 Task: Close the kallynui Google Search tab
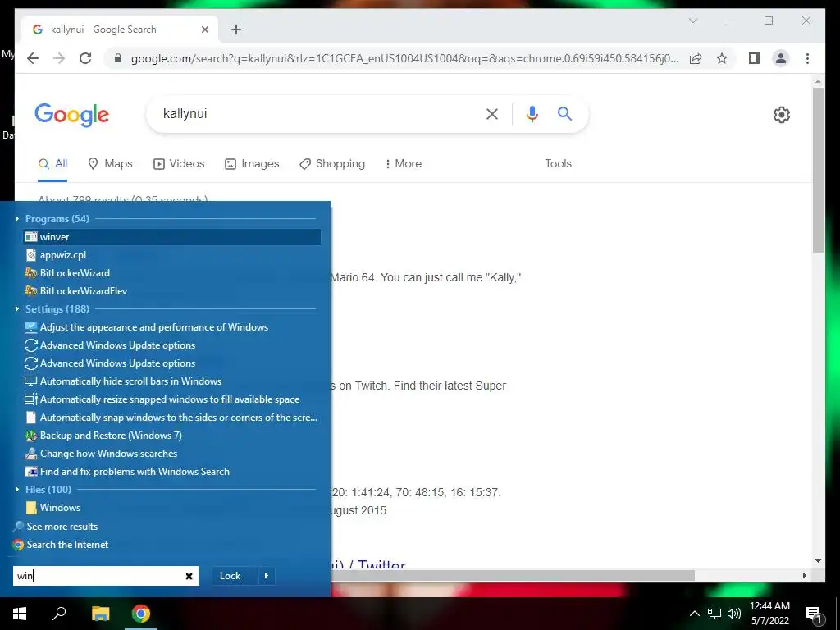[204, 30]
